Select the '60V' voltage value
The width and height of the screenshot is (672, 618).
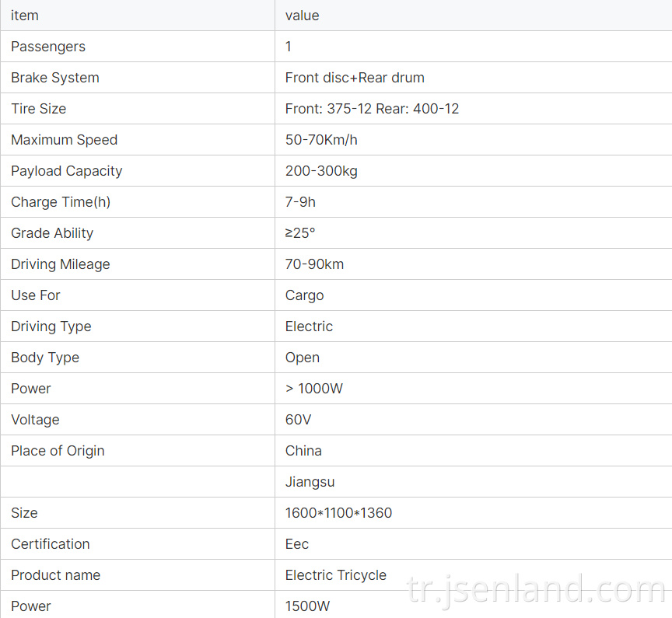click(x=299, y=420)
